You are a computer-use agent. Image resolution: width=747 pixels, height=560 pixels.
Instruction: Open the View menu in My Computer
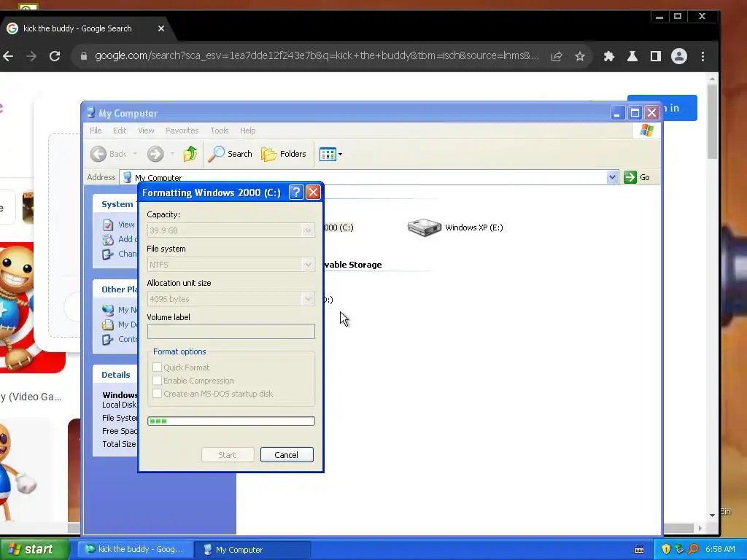tap(146, 131)
